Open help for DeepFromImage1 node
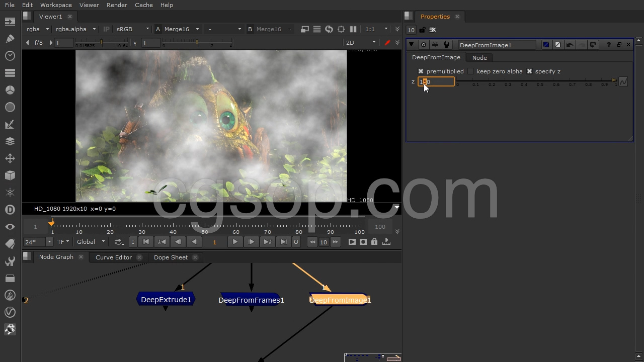 pyautogui.click(x=609, y=45)
